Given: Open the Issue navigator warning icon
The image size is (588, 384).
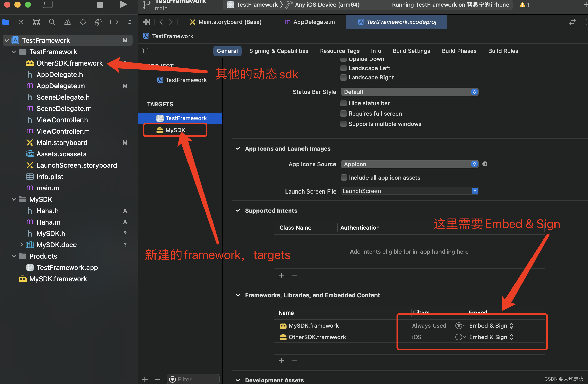Looking at the screenshot, I should (x=67, y=22).
